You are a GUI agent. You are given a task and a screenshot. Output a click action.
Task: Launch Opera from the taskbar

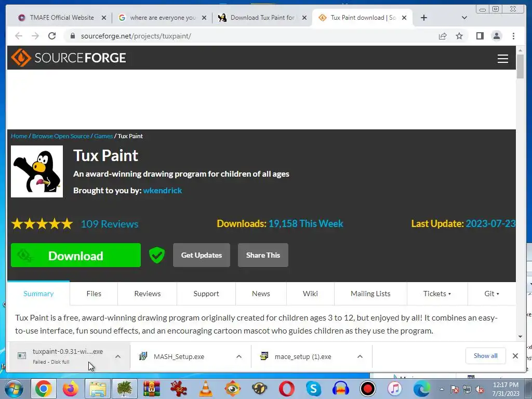pos(287,389)
